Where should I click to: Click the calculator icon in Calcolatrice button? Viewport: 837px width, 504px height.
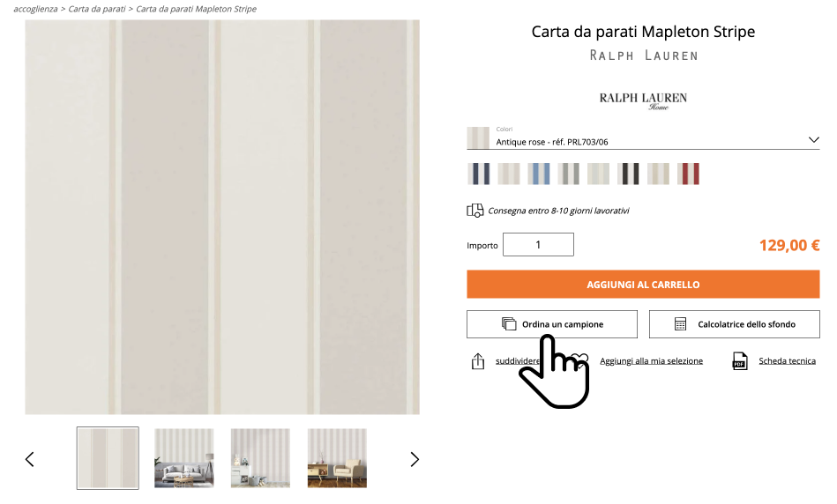click(680, 324)
